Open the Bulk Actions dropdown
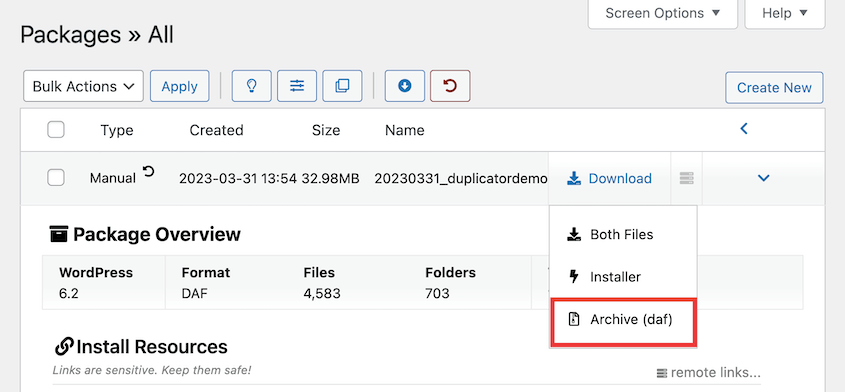 coord(84,86)
